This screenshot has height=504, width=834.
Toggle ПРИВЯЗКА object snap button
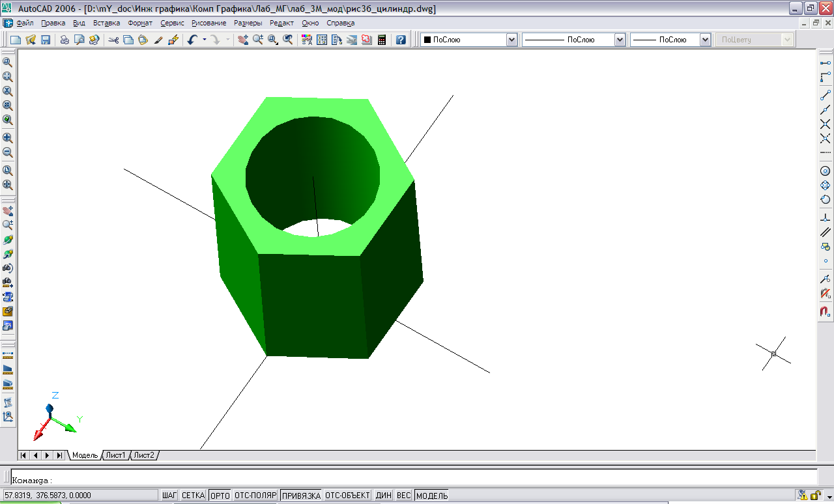click(x=301, y=496)
